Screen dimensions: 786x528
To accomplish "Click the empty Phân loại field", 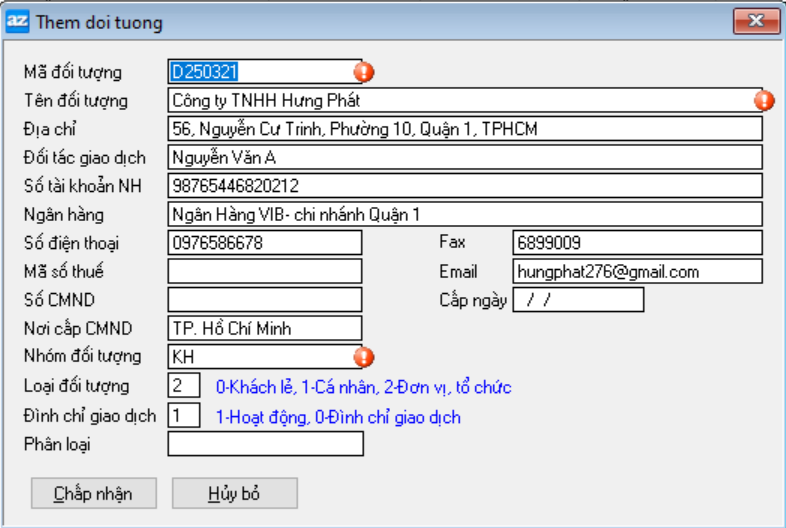I will [264, 444].
